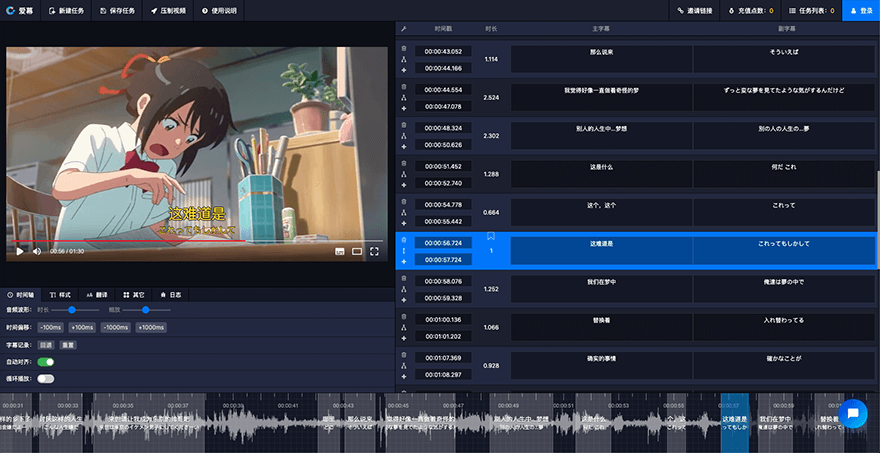The width and height of the screenshot is (880, 453).
Task: Open the blue chat bubble widget
Action: pos(852,412)
